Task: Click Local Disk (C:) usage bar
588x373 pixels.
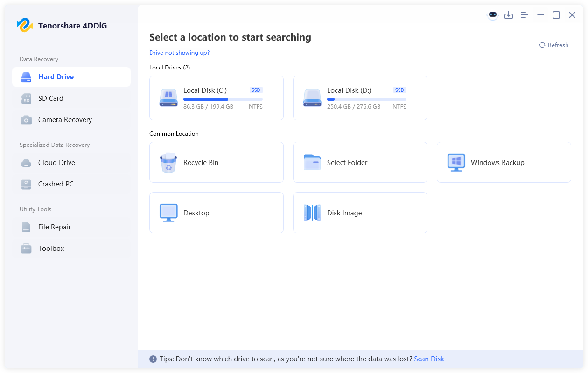Action: point(223,99)
